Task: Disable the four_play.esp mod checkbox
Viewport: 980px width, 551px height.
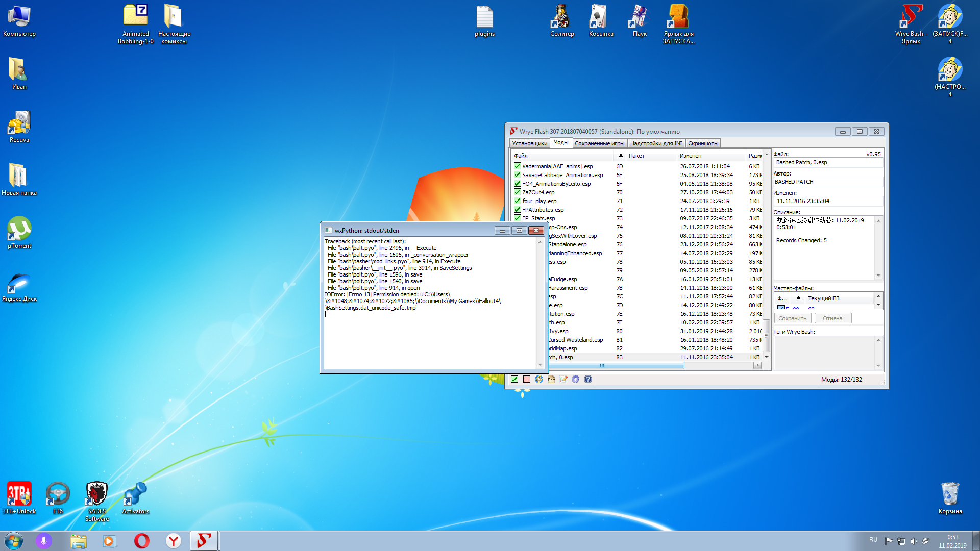Action: coord(517,201)
